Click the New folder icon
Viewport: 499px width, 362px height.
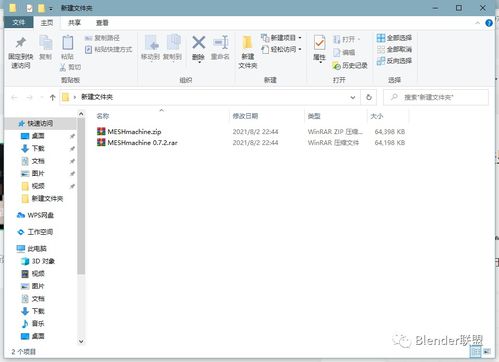tap(248, 43)
